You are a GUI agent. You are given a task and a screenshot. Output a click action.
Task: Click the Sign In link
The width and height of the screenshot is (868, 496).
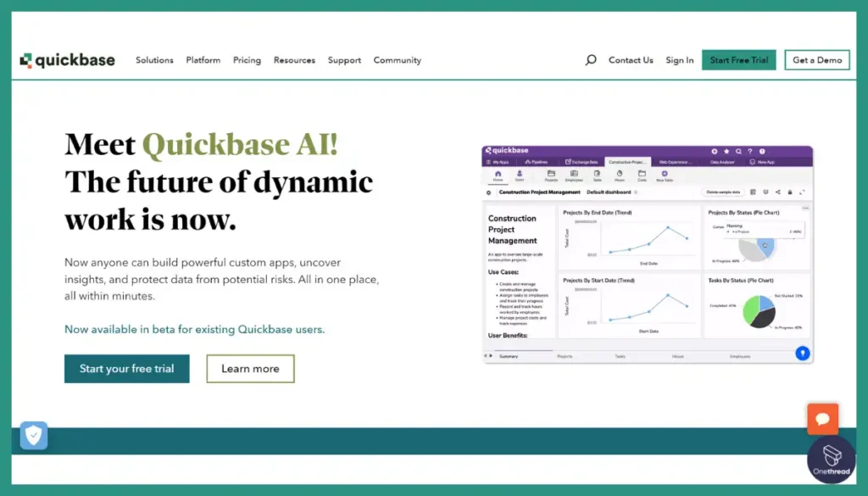tap(680, 60)
